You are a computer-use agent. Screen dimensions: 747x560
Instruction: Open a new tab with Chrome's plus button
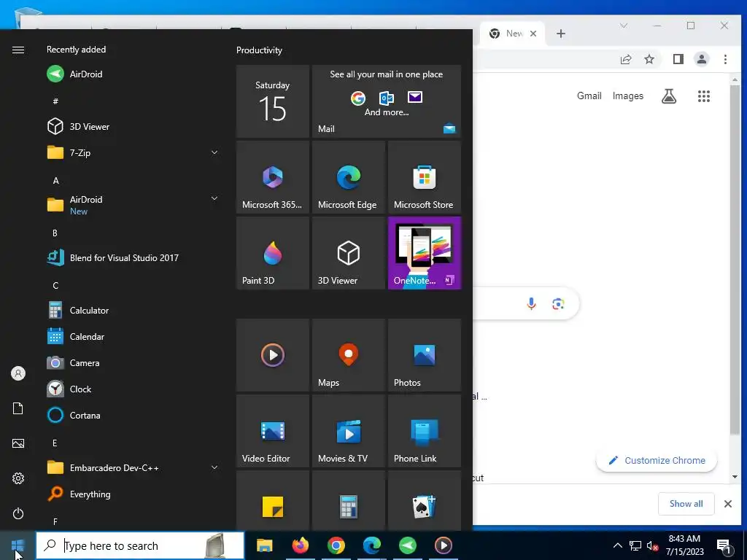(561, 34)
